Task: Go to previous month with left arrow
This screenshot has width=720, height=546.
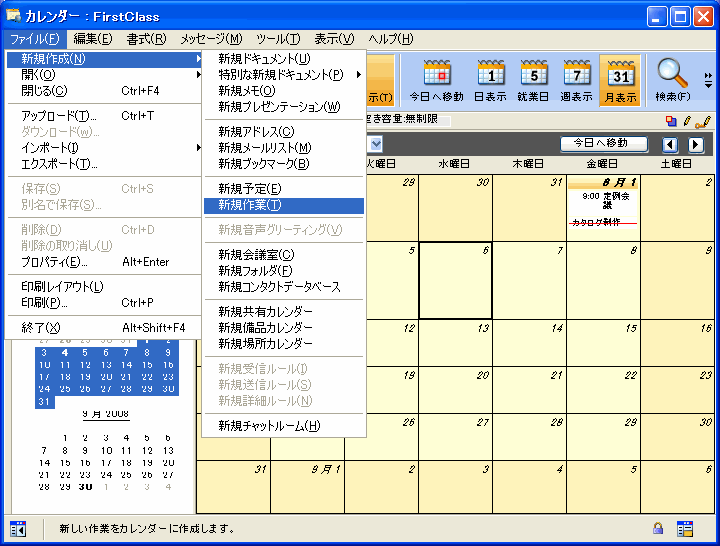Action: pos(671,144)
